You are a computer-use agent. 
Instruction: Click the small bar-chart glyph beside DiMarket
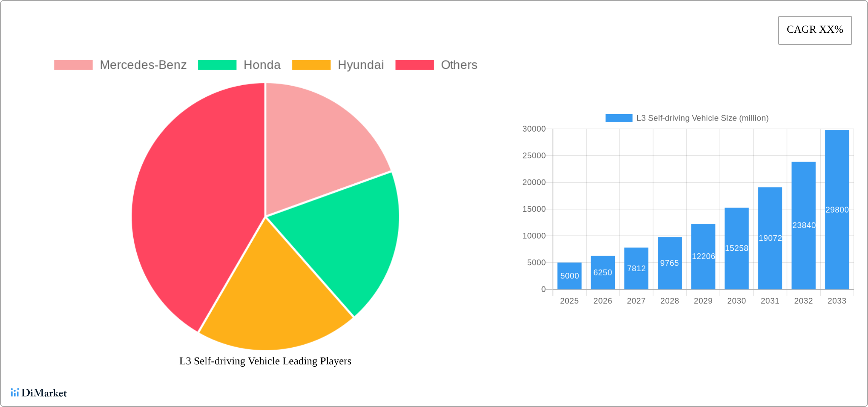tap(15, 393)
